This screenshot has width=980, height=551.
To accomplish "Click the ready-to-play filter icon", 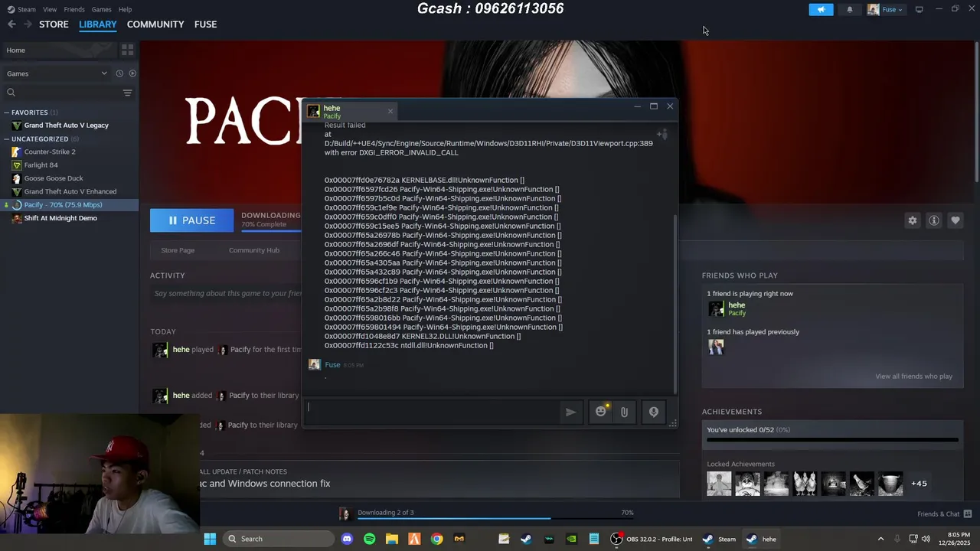I will click(x=132, y=73).
